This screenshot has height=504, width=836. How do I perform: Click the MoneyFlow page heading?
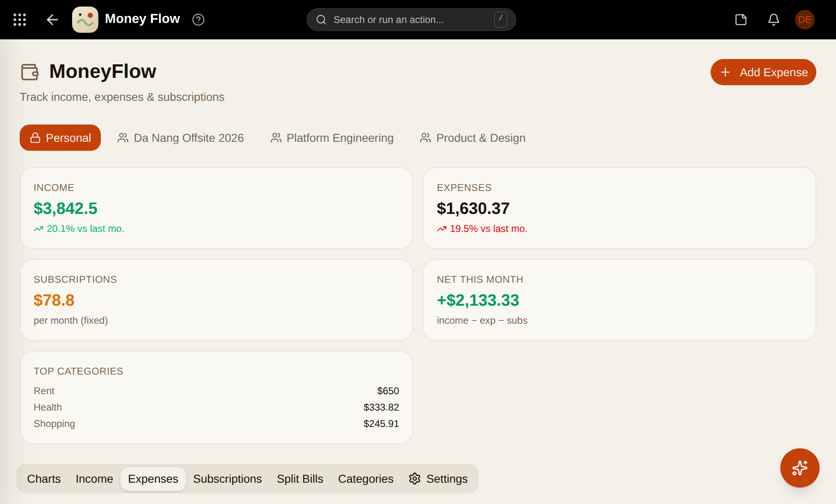tap(102, 71)
